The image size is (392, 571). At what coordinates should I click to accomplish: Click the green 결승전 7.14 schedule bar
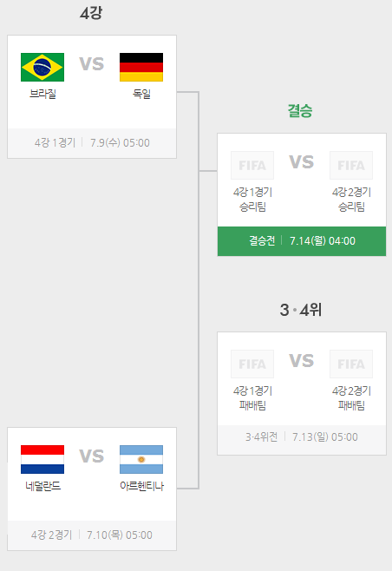pyautogui.click(x=302, y=241)
